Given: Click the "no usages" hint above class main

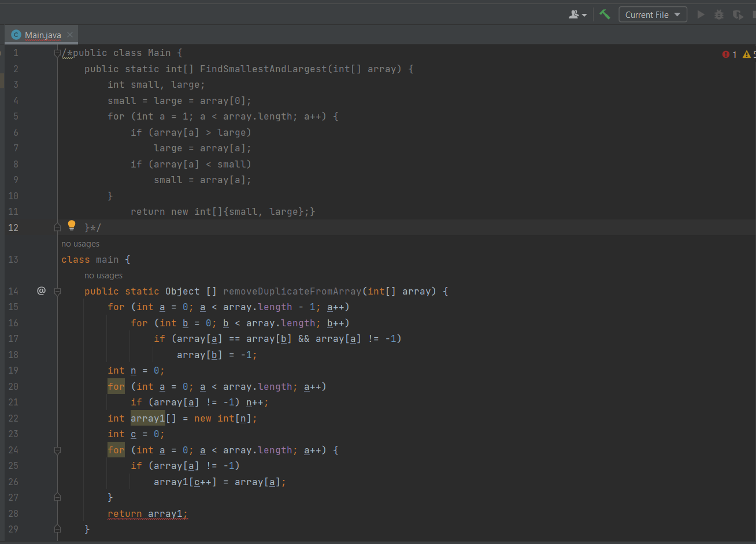Looking at the screenshot, I should 80,244.
